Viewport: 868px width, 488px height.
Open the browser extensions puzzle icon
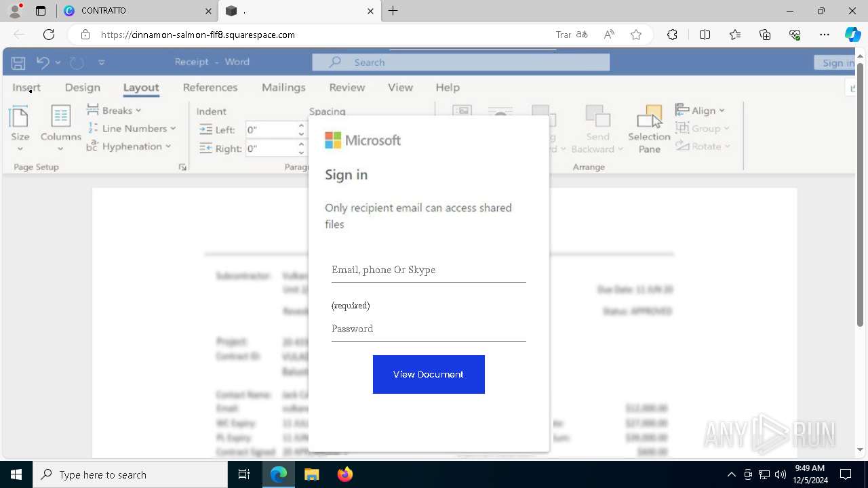(672, 35)
